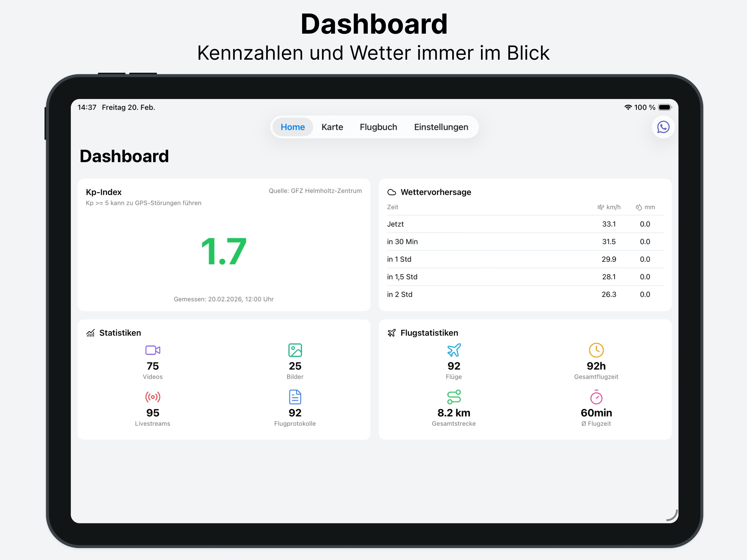Click the Quelle: GFZ Helmholtz-Zentrum text
The image size is (747, 560).
tap(315, 191)
